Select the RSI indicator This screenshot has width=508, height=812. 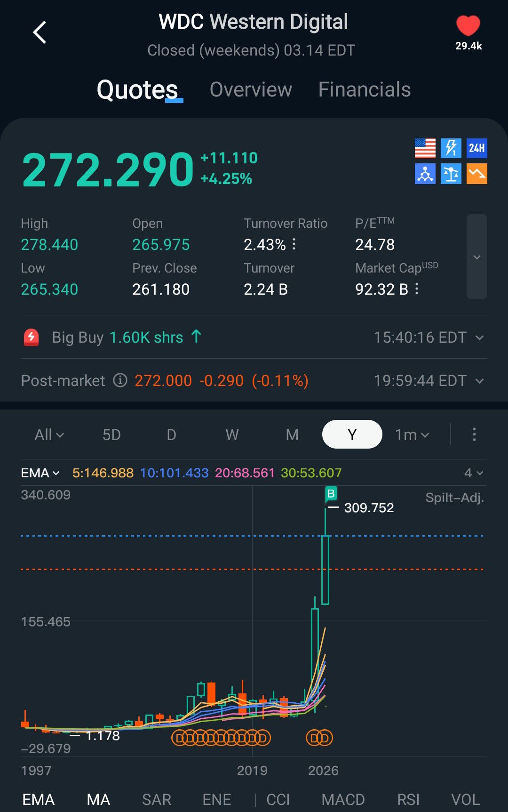point(408,799)
